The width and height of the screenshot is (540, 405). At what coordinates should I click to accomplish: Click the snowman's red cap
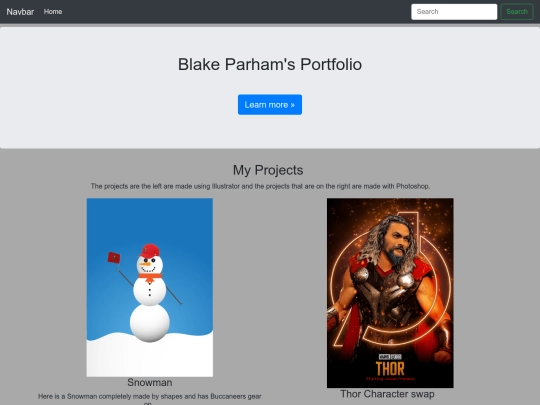pyautogui.click(x=150, y=251)
